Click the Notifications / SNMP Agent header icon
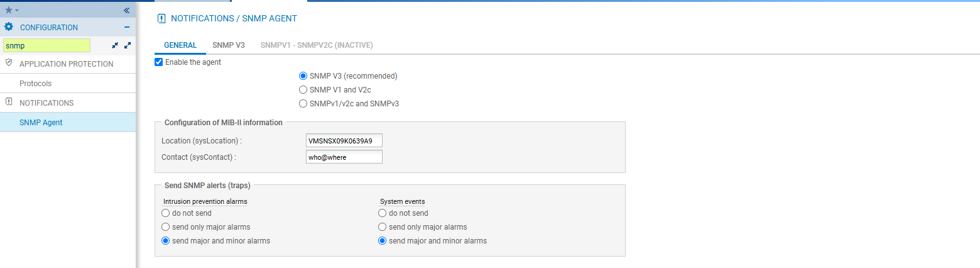The image size is (980, 268). 161,19
